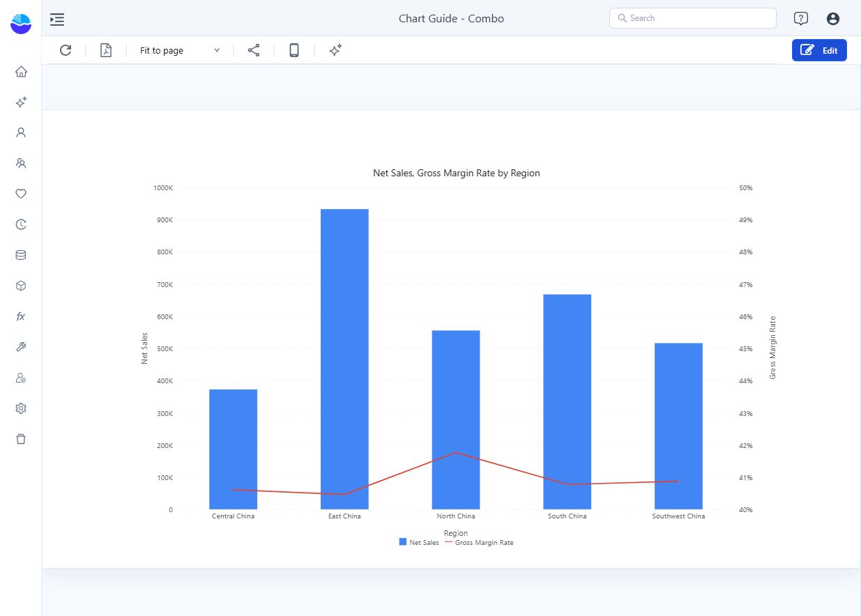Open the AI sparkle icon in sidebar
Screen dimensions: 861x616
[21, 102]
